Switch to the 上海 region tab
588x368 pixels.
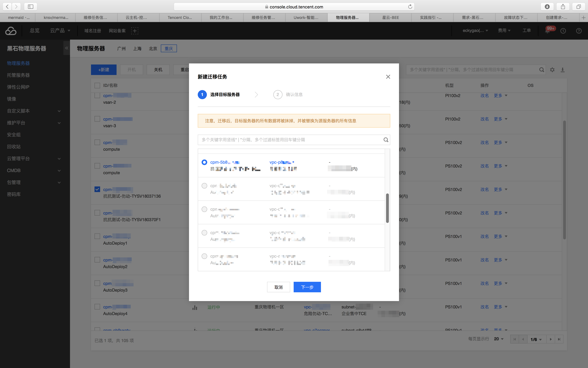tap(137, 48)
